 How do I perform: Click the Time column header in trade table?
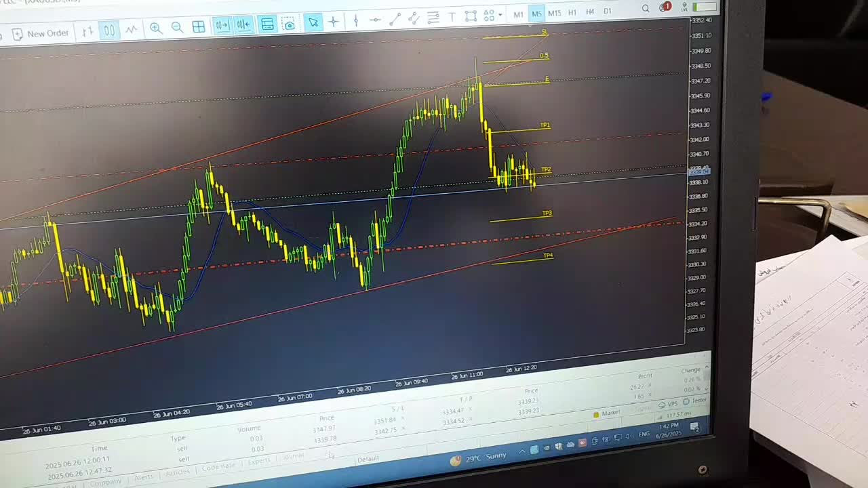pos(100,448)
